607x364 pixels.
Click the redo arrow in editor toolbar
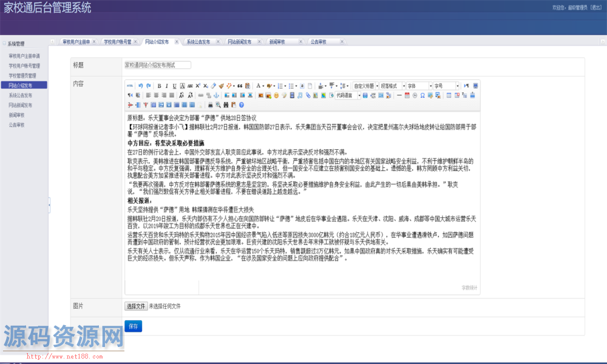point(149,86)
